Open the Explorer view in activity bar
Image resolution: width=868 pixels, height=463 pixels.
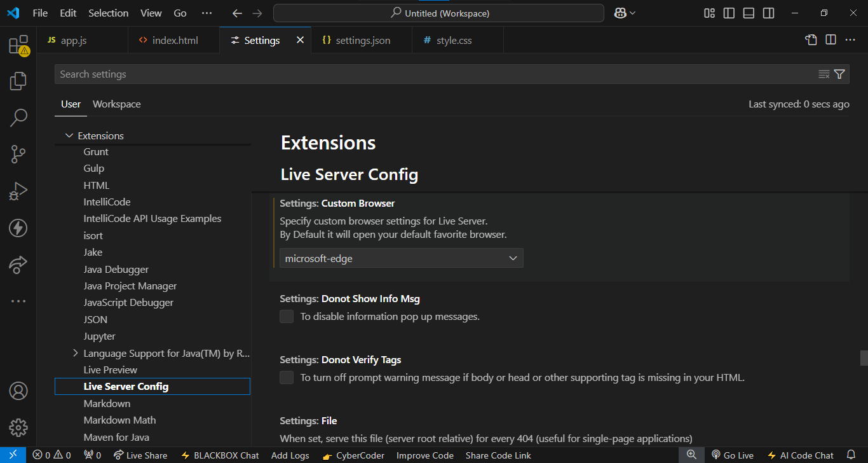(x=18, y=81)
